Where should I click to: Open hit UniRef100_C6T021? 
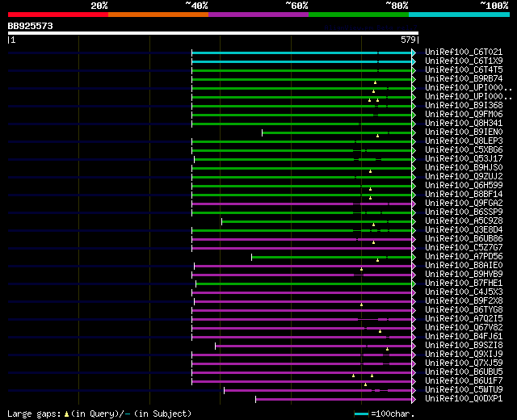[x=464, y=52]
